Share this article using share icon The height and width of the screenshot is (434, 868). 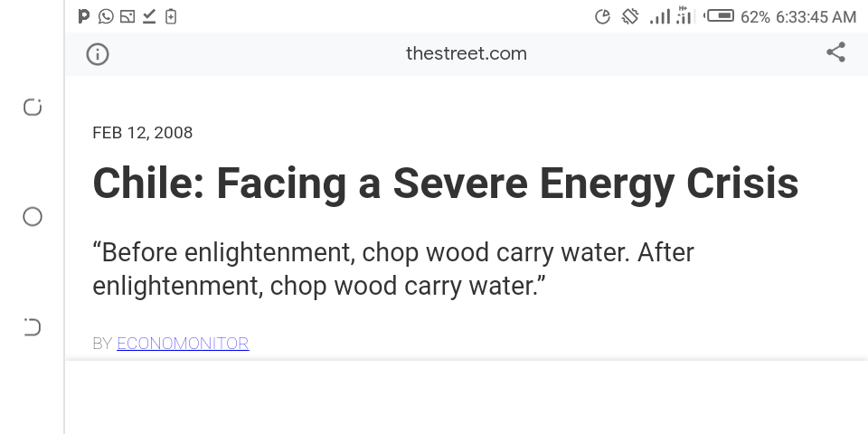835,52
